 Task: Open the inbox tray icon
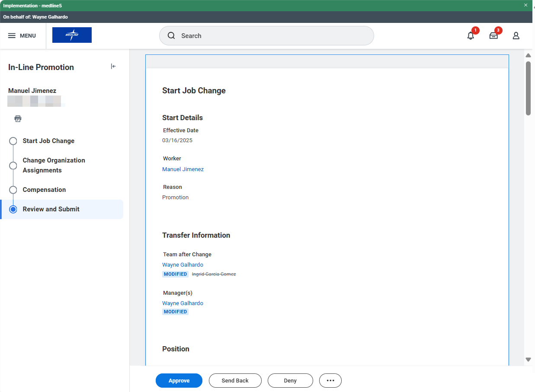tap(493, 36)
